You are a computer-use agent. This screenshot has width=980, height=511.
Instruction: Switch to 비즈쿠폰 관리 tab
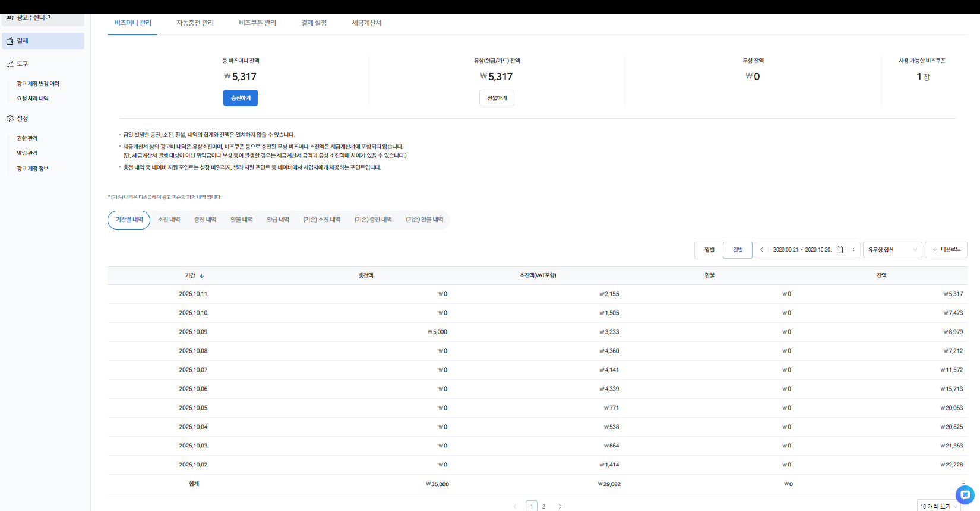coord(257,23)
